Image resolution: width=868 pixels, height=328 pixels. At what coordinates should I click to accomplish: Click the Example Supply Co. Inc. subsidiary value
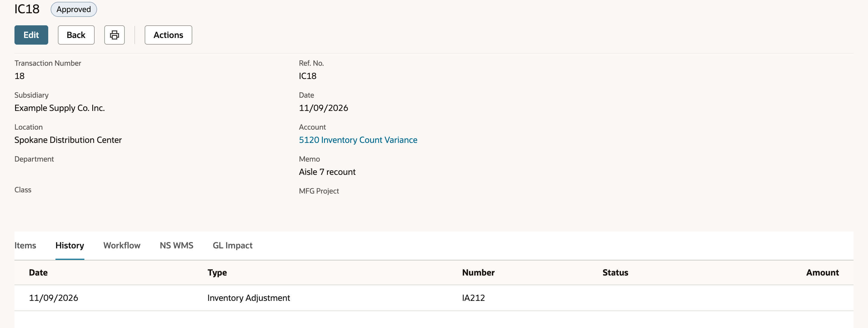coord(59,108)
